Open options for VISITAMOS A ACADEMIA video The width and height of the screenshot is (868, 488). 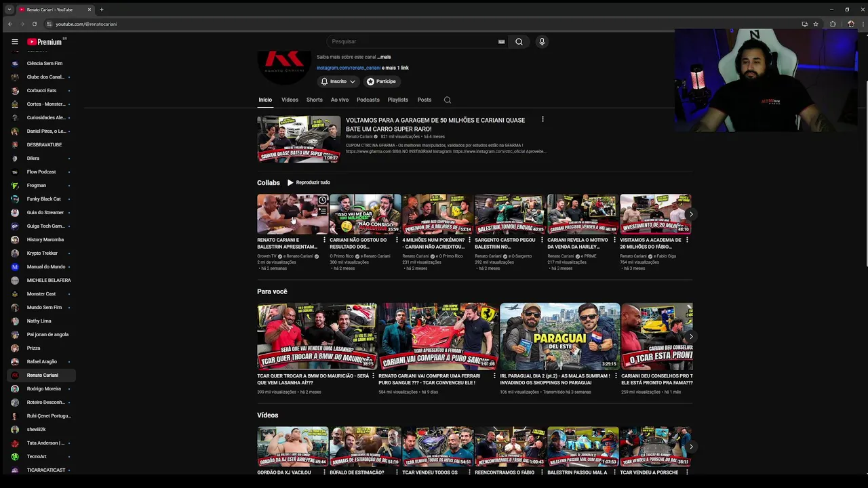point(687,240)
